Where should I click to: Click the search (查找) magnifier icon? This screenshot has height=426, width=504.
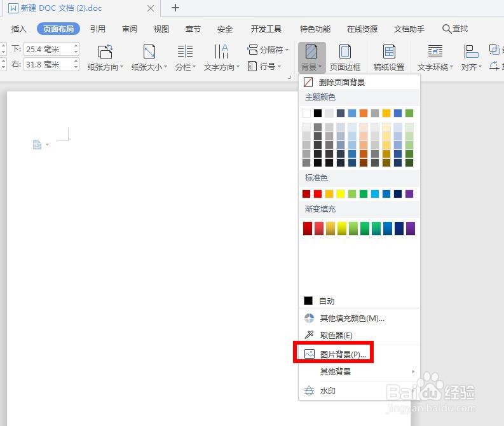tap(446, 29)
